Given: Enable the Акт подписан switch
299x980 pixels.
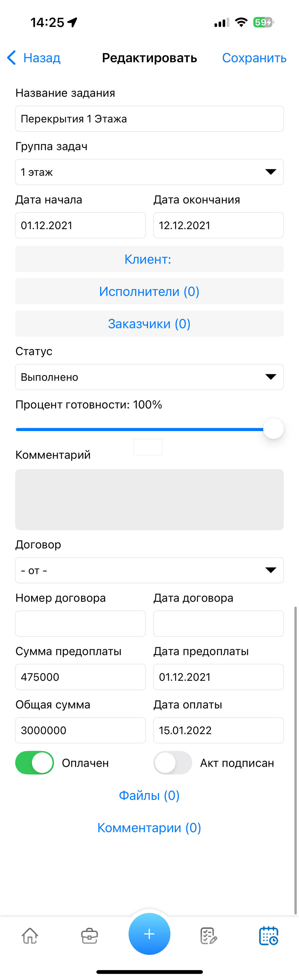Looking at the screenshot, I should click(x=173, y=762).
